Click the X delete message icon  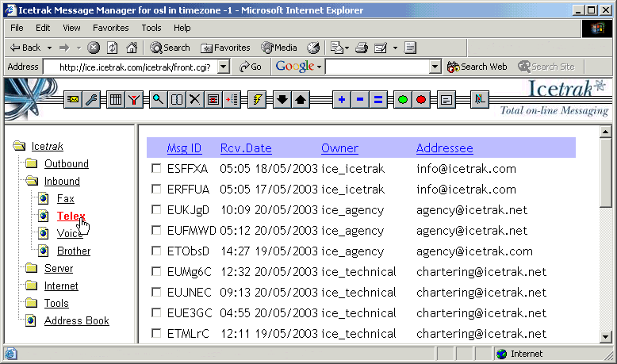pos(195,100)
